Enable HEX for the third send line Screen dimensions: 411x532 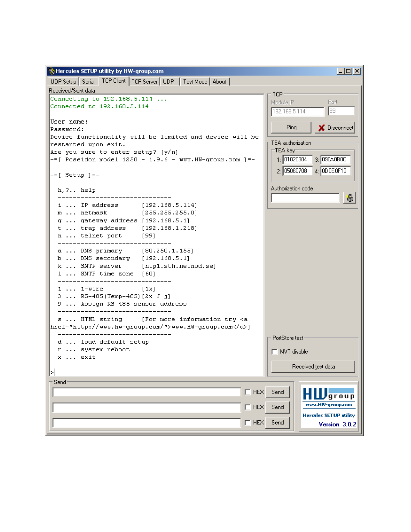248,422
